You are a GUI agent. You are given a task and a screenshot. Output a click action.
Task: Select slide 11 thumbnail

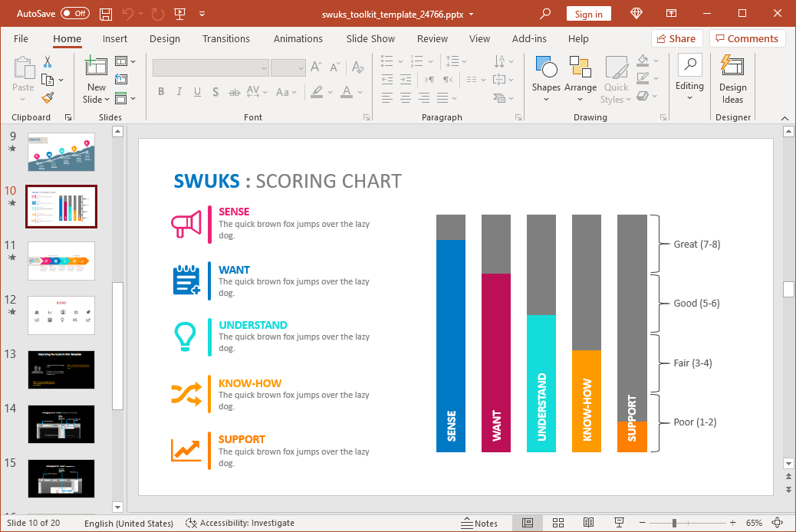coord(61,261)
